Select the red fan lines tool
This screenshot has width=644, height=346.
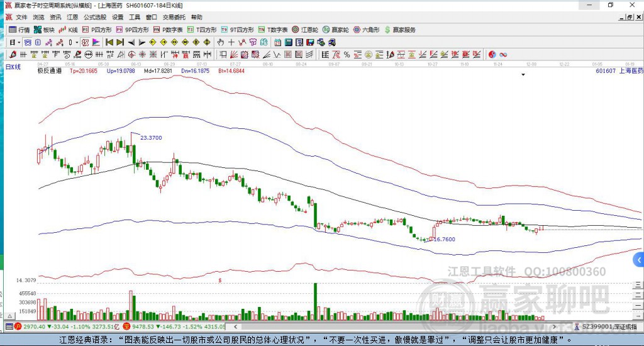234,55
